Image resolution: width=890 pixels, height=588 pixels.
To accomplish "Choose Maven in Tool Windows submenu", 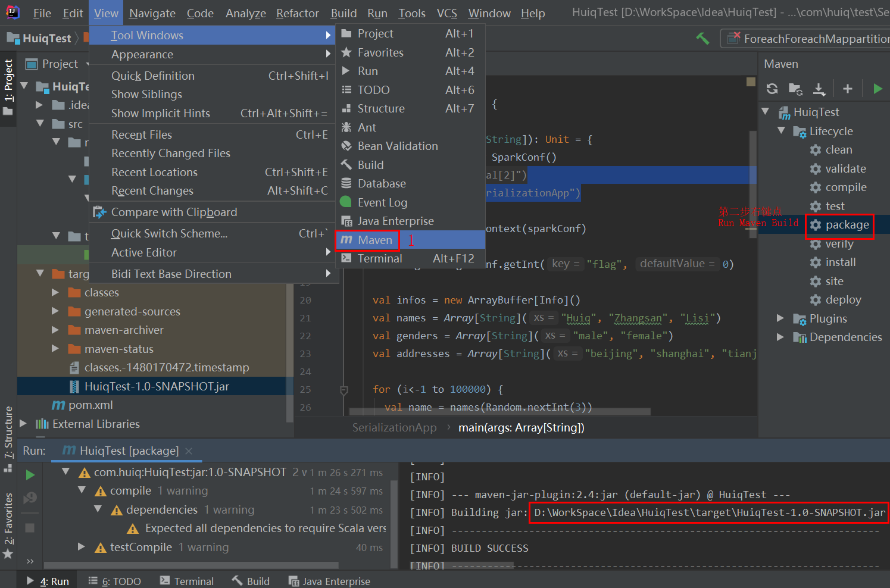I will click(411, 240).
